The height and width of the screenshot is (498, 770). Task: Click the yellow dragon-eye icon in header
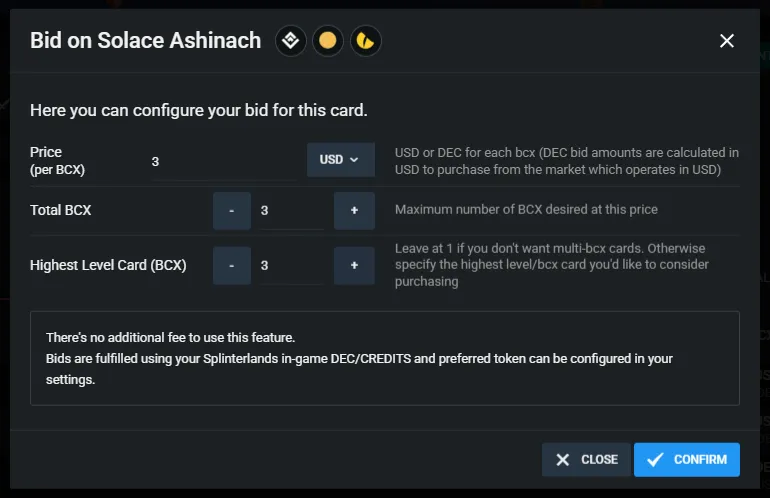[365, 41]
